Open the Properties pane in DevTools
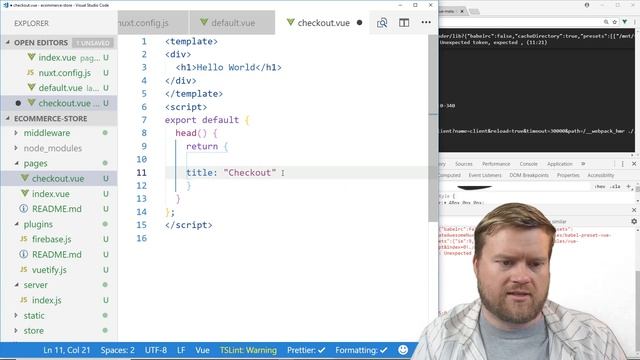This screenshot has height=360, width=640. pyautogui.click(x=568, y=175)
